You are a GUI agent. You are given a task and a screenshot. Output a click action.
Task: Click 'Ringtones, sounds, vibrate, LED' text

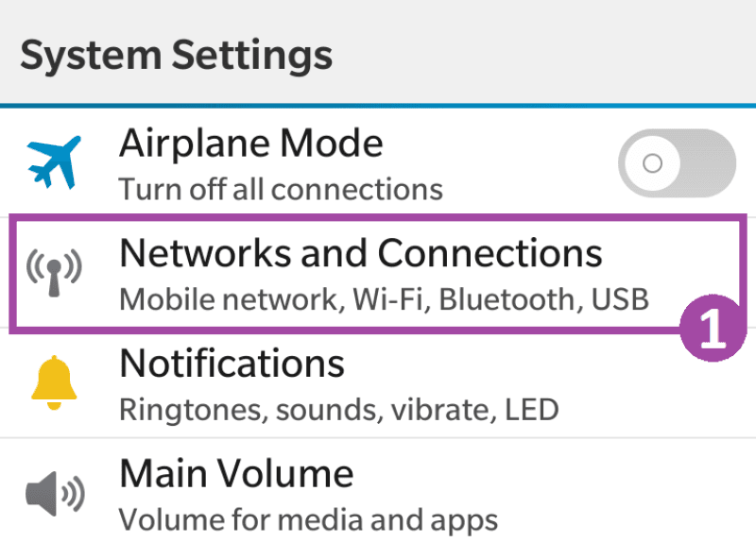[338, 409]
